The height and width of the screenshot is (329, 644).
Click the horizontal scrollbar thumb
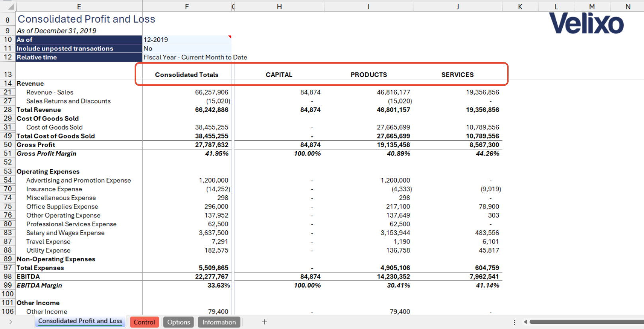click(587, 322)
